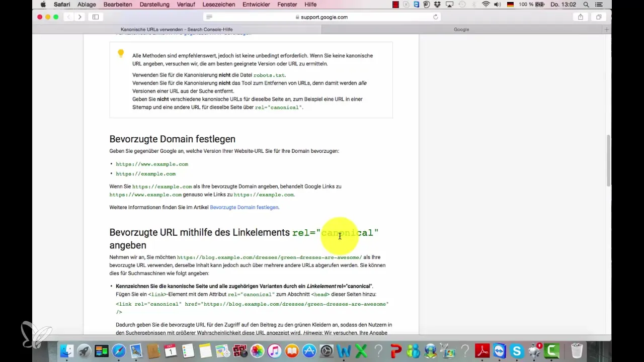644x362 pixels.
Task: Open the Share button in Safari toolbar
Action: coord(581,17)
